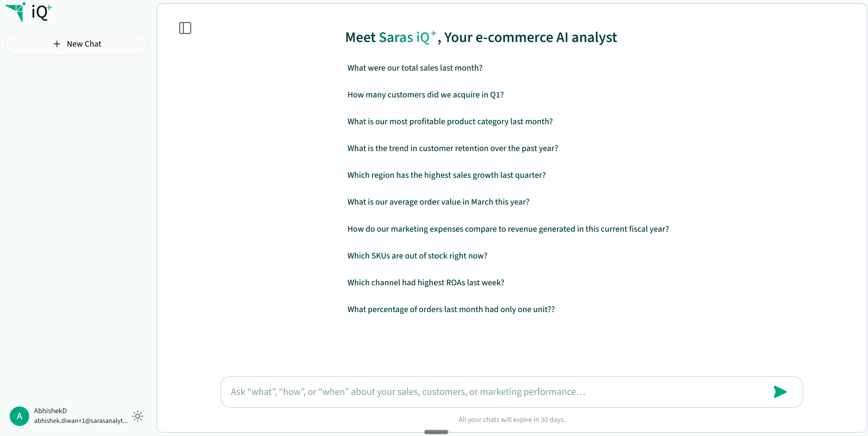Select the highest ROAs channel question
This screenshot has height=436, width=868.
pos(425,282)
